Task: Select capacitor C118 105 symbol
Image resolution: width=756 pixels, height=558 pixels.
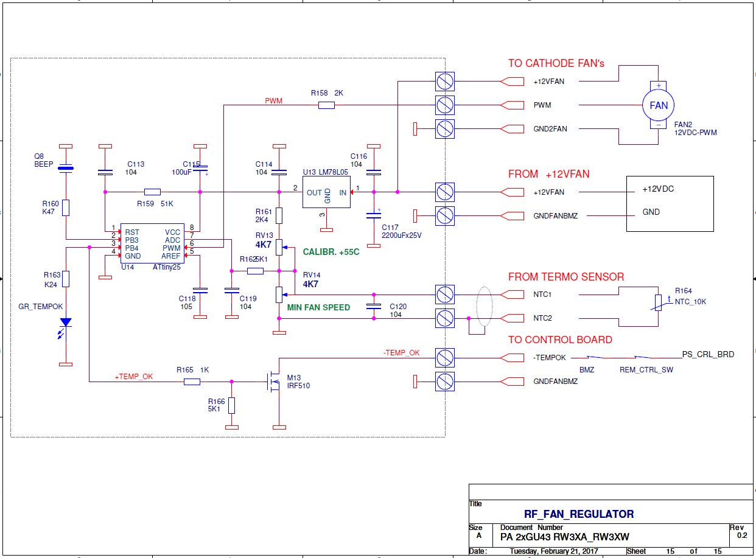Action: (200, 290)
